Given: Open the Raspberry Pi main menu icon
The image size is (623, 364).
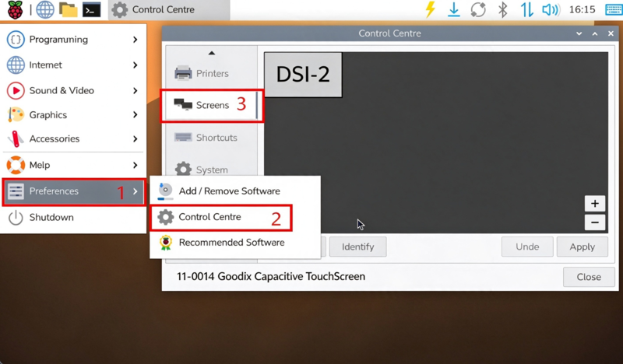Looking at the screenshot, I should [15, 9].
